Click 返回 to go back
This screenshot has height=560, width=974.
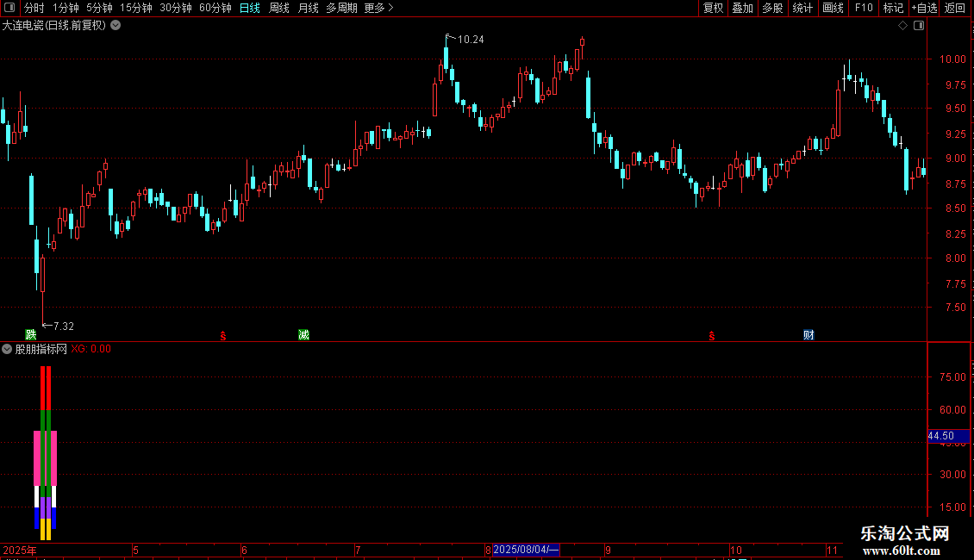click(955, 8)
